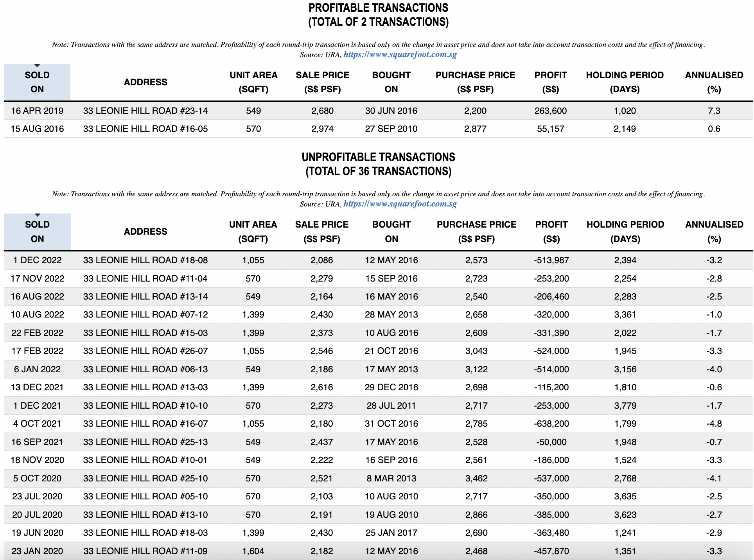The width and height of the screenshot is (754, 560).
Task: Click holding period 3,779 days
Action: [625, 406]
